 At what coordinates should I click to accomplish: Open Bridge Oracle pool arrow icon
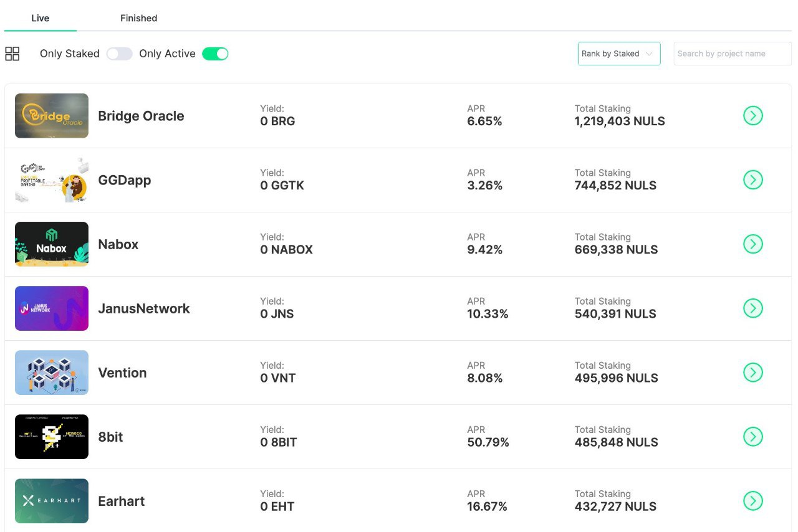pyautogui.click(x=753, y=116)
